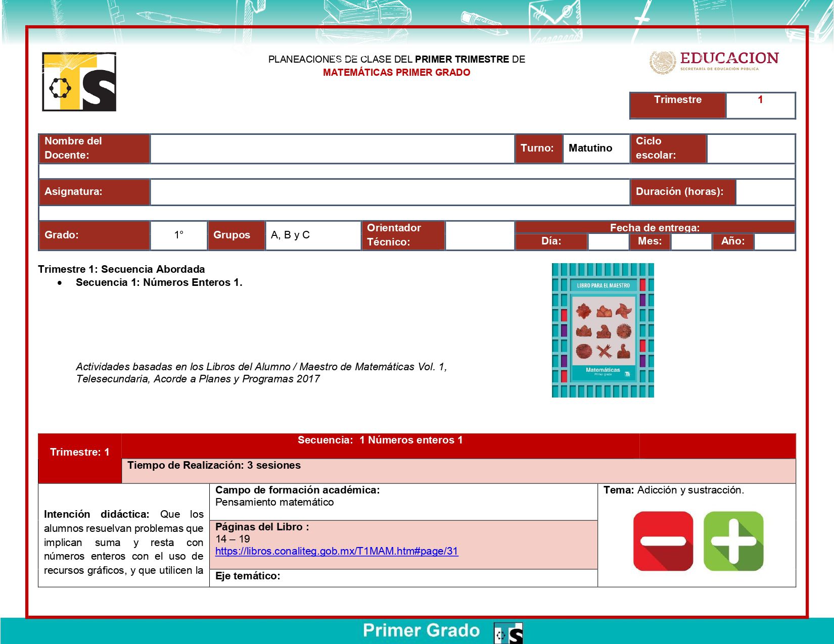Click 'Primer Grado' footer text

pos(422,630)
